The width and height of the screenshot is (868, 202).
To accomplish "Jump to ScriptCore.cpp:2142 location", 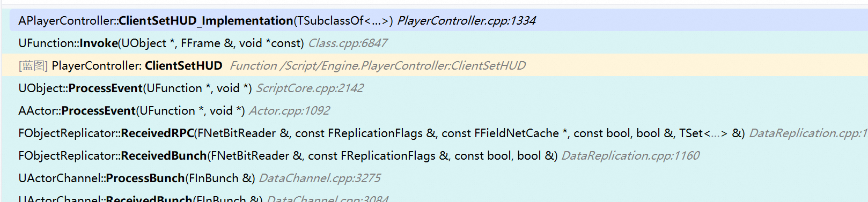I will click(x=310, y=88).
